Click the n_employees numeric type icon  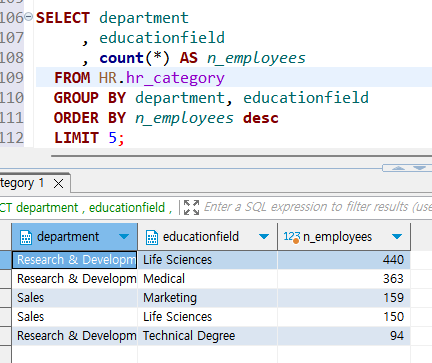(x=292, y=237)
